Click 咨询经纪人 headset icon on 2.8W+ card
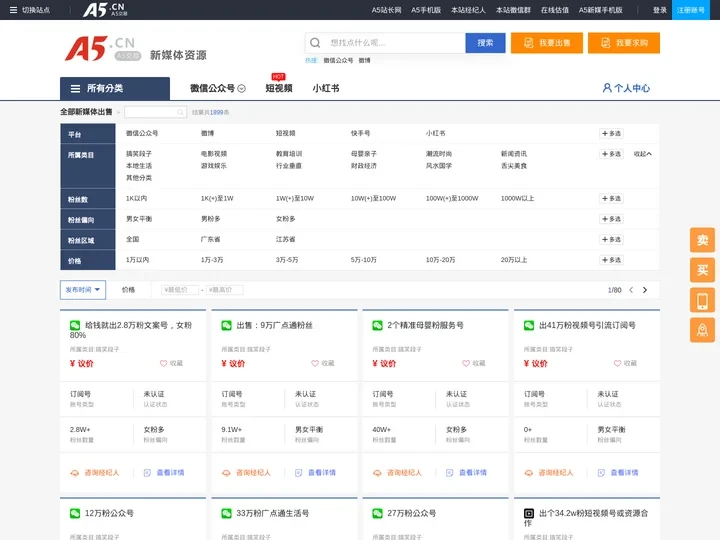 (x=74, y=473)
